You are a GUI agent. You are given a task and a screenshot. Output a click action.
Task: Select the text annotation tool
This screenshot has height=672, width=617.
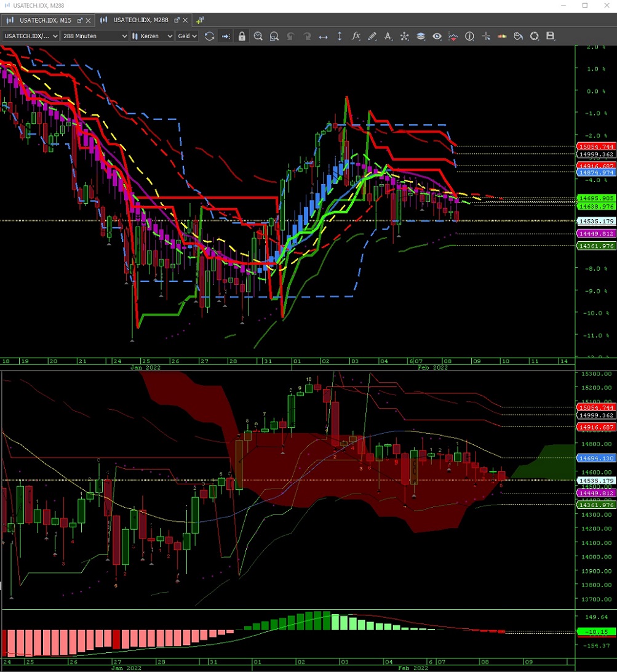click(388, 36)
